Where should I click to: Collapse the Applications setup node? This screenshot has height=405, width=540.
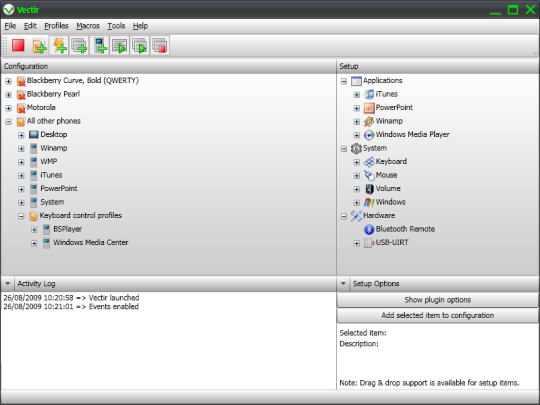(344, 81)
